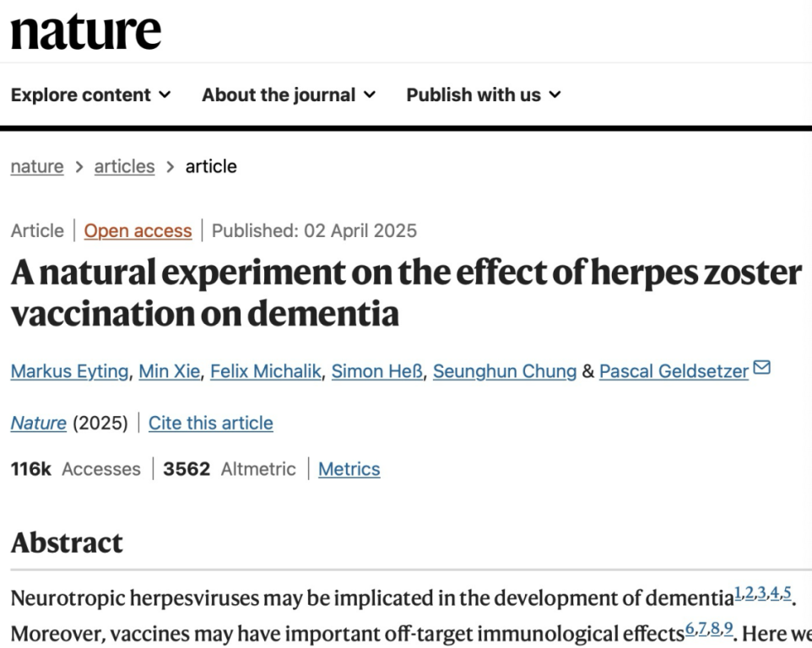Open the Metrics link
The image size is (812, 648).
coord(349,469)
